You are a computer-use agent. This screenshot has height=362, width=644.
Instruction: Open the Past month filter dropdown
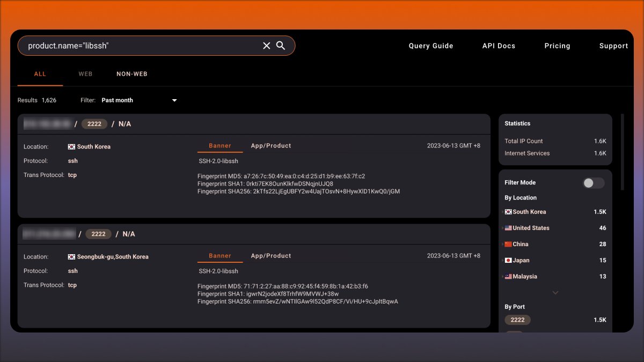click(x=139, y=100)
